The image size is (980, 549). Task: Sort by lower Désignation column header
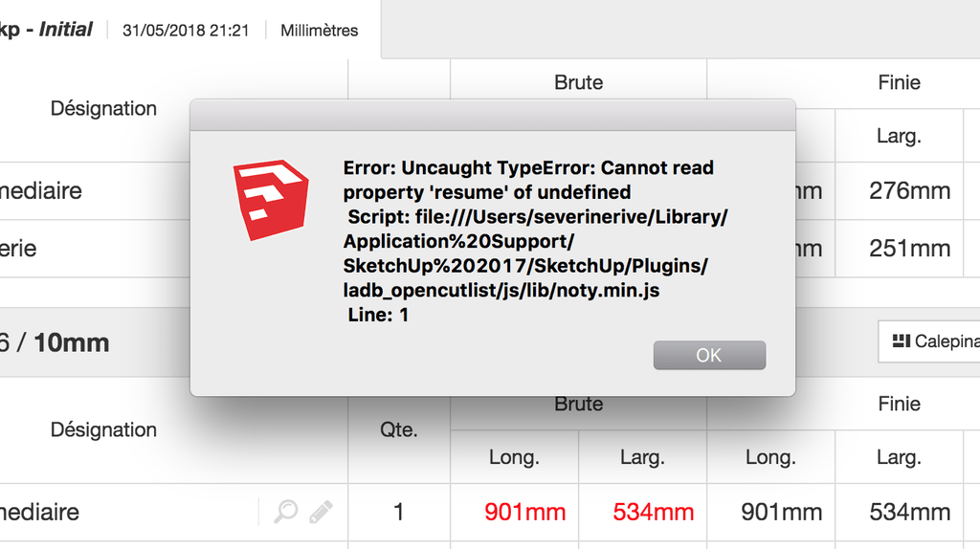[x=103, y=429]
